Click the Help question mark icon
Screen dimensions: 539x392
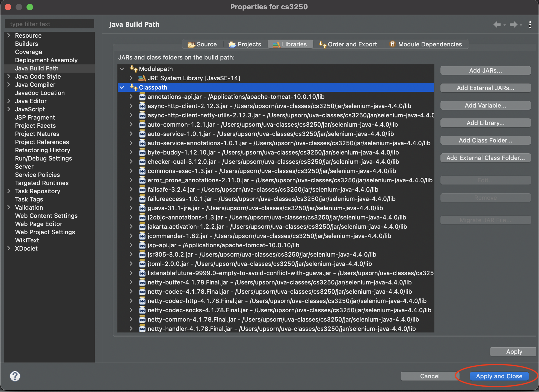point(15,376)
